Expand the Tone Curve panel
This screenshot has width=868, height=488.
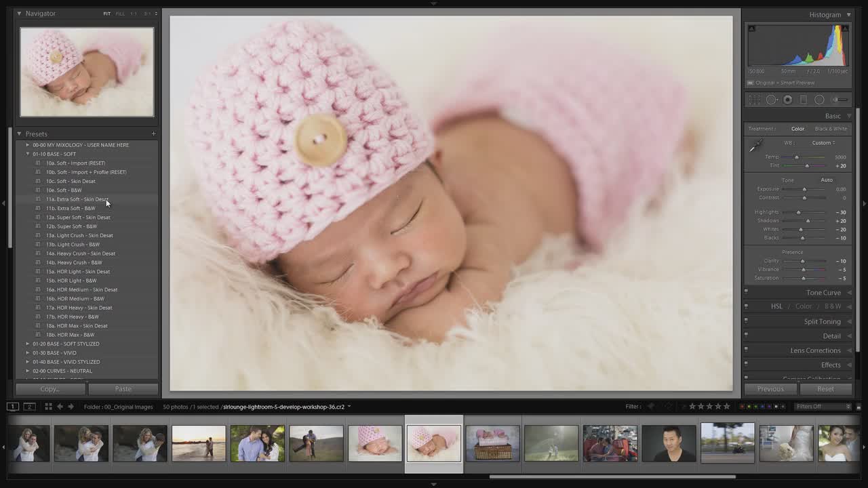(x=849, y=293)
